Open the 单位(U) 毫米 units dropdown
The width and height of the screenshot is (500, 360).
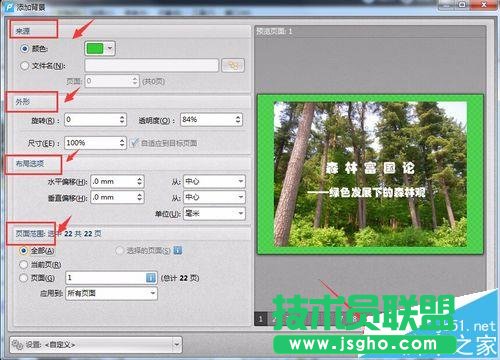click(x=214, y=213)
